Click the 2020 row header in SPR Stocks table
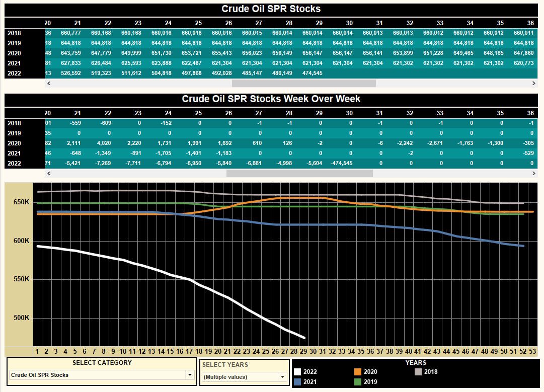Image resolution: width=544 pixels, height=392 pixels. [14, 53]
